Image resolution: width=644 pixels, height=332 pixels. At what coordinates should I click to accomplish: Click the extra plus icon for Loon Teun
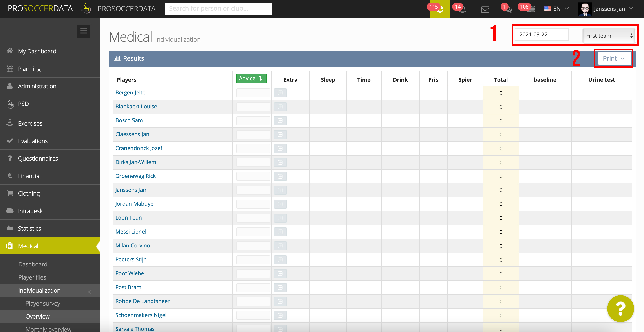(x=280, y=218)
